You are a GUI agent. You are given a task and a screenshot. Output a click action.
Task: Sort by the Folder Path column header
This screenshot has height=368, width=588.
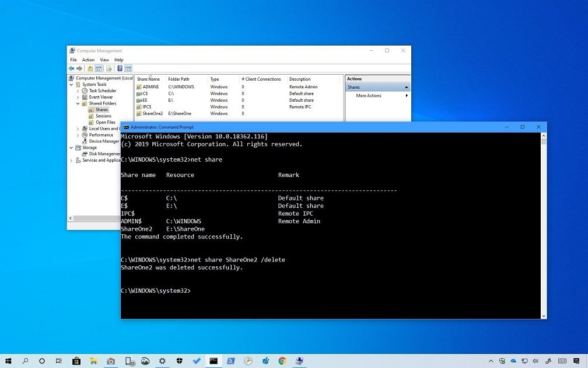(178, 79)
